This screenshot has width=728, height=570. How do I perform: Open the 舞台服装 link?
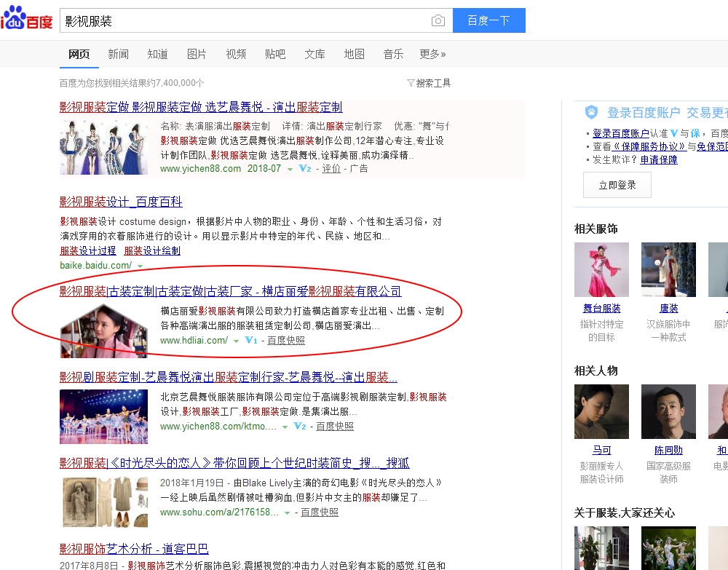602,308
